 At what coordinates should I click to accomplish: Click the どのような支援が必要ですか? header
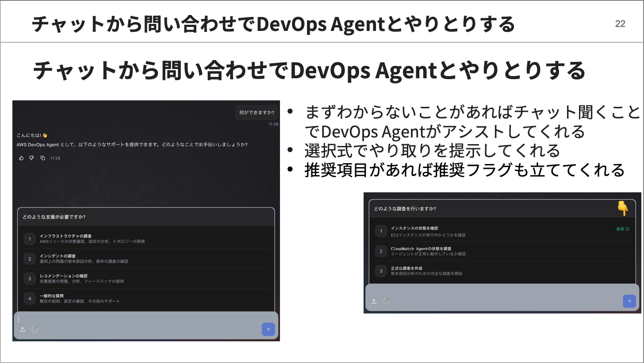(x=54, y=217)
